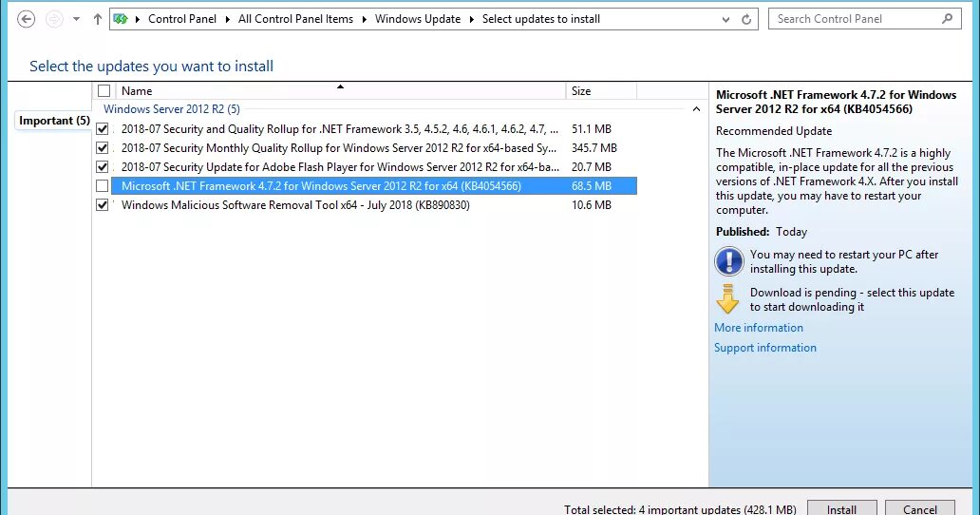
Task: Click the Install button
Action: coord(841,508)
